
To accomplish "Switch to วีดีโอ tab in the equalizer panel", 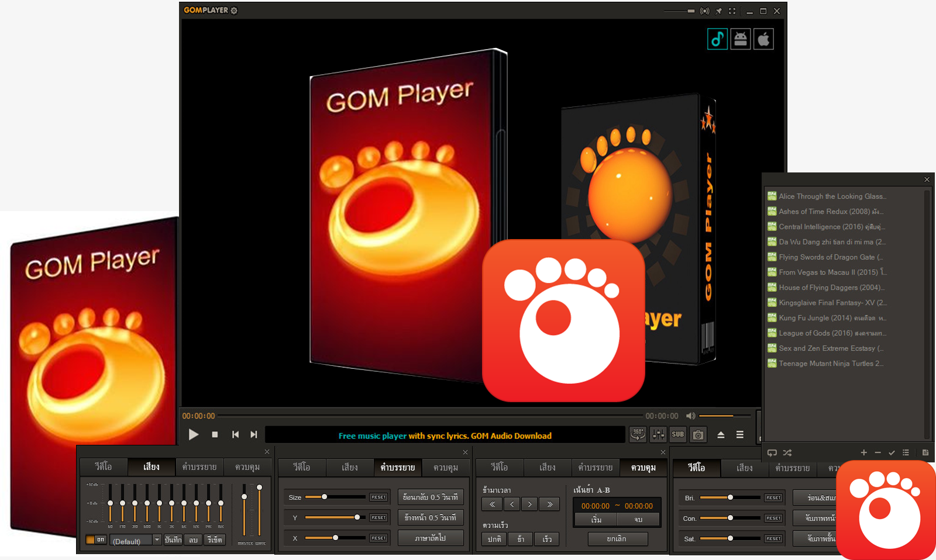I will click(x=104, y=466).
